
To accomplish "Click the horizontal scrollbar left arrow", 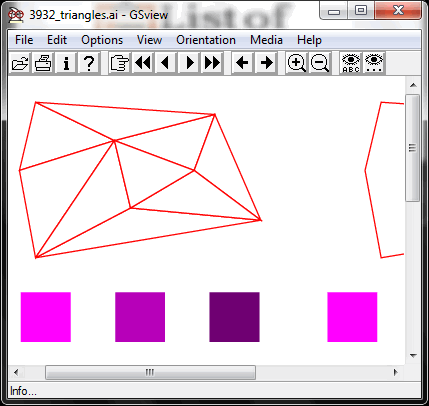I will tap(16, 372).
